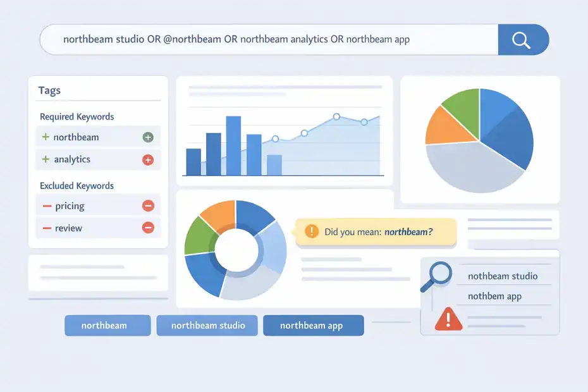Click the red dash left of review
This screenshot has width=588, height=392.
coord(47,228)
